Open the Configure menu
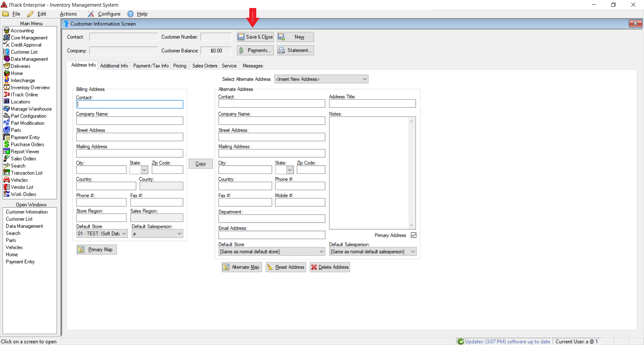The width and height of the screenshot is (644, 345). point(109,14)
